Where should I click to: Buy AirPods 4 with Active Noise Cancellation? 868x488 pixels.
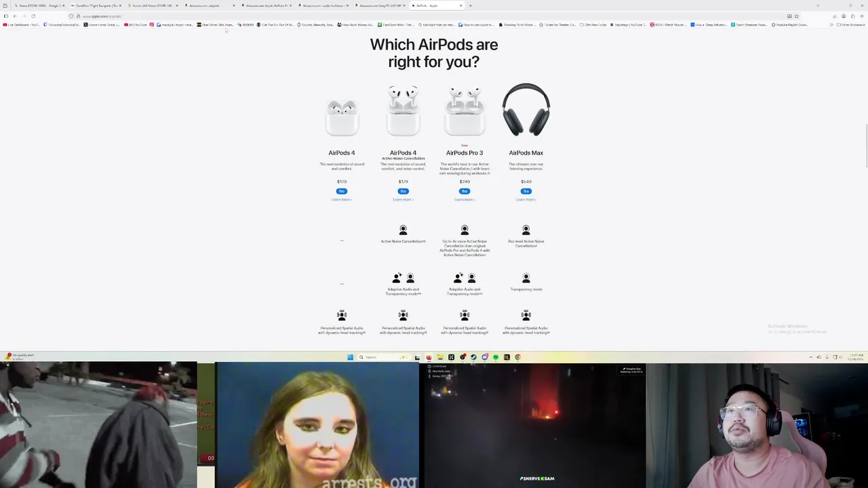pos(403,191)
